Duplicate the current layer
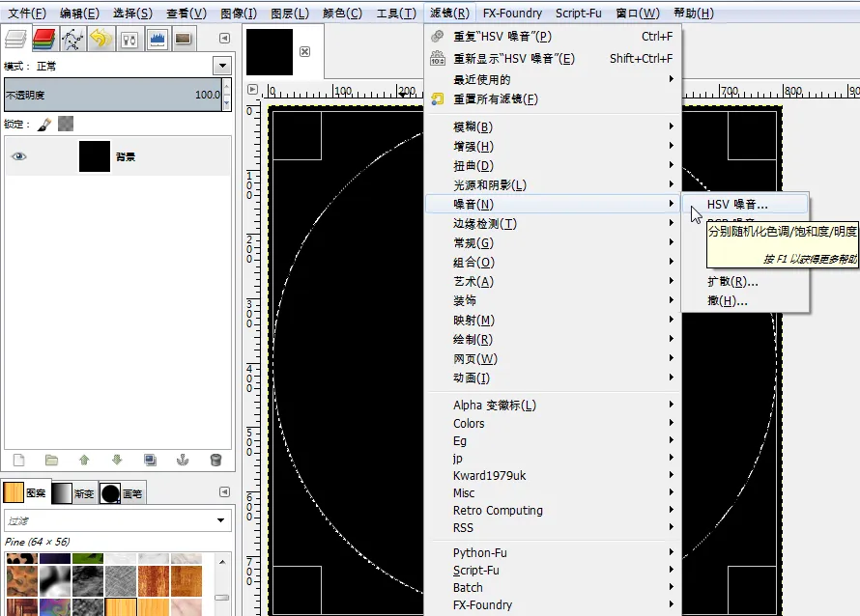The height and width of the screenshot is (616, 860). coord(150,460)
